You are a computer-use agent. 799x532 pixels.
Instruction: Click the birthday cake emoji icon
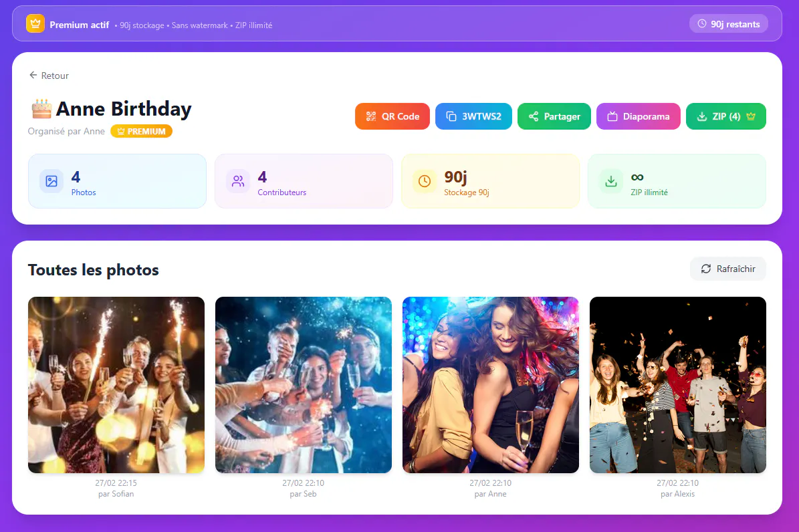41,108
